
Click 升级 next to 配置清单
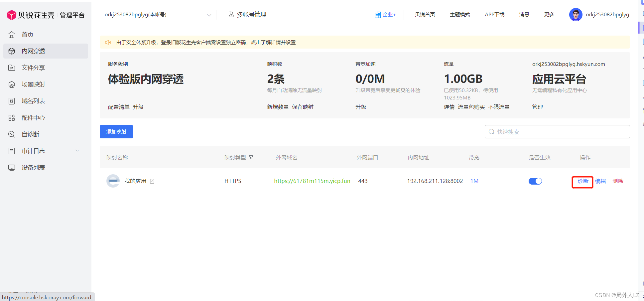138,107
